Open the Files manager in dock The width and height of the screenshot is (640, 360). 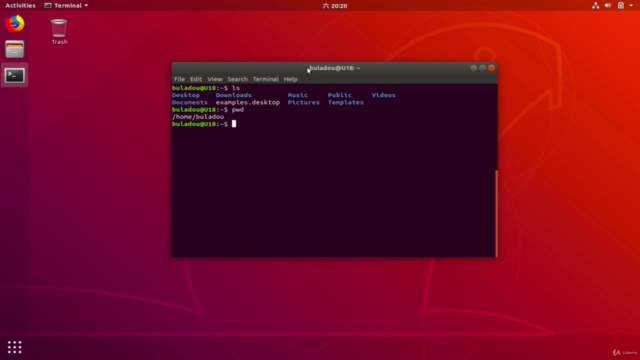(15, 49)
